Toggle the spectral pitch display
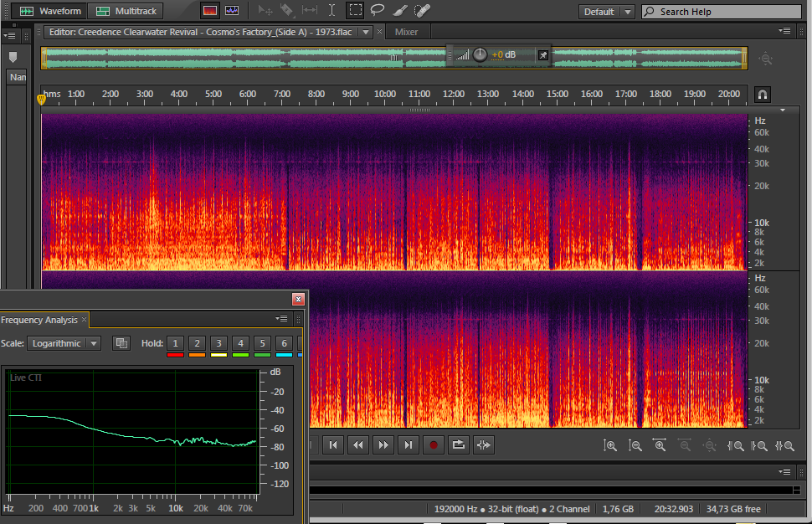Screen dimensions: 812x524 click(x=232, y=11)
